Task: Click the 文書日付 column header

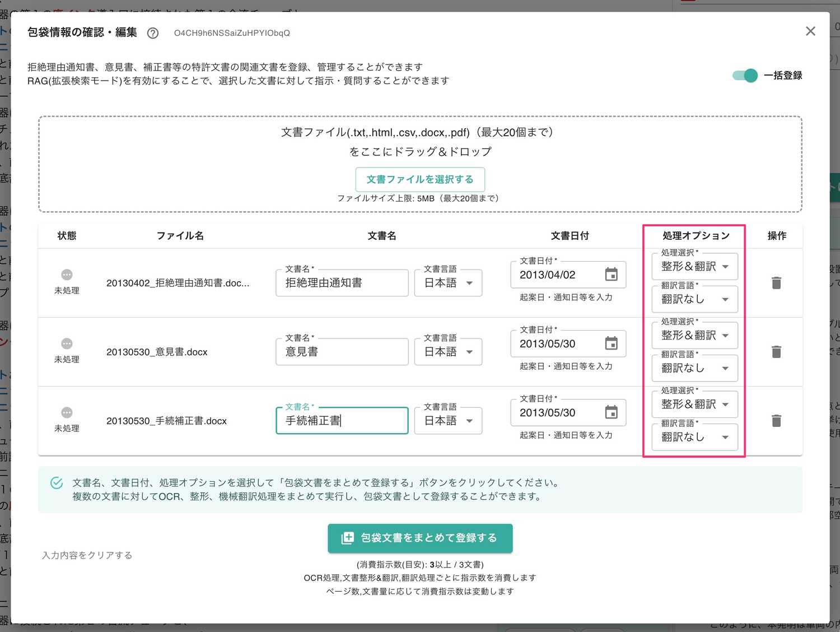Action: 570,236
